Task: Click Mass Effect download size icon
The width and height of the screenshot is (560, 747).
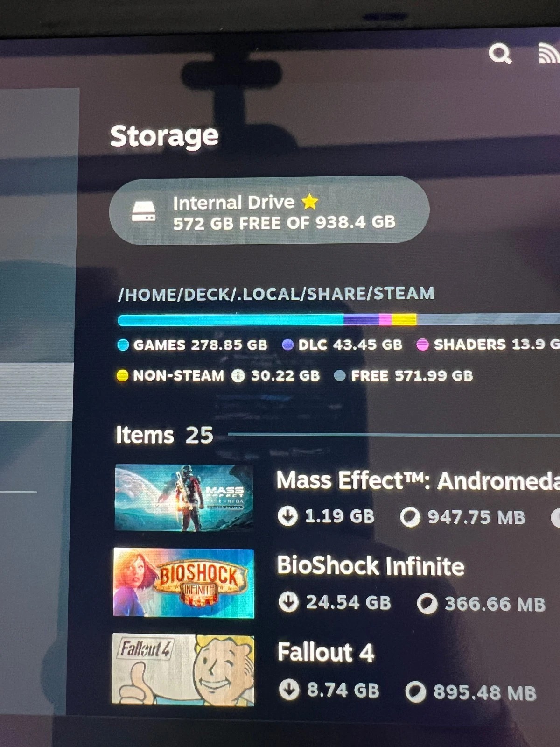Action: (x=287, y=516)
